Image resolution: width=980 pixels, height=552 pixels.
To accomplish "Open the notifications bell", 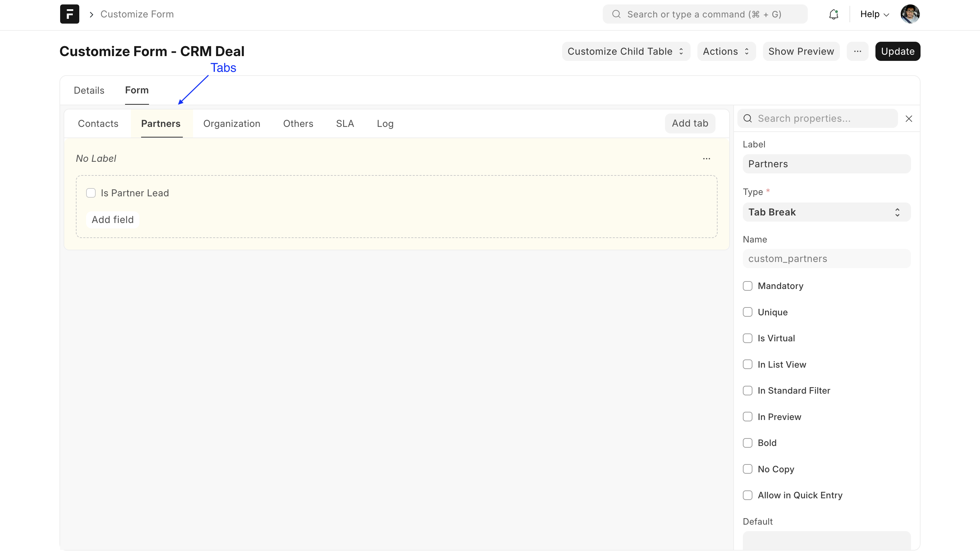I will tap(833, 14).
